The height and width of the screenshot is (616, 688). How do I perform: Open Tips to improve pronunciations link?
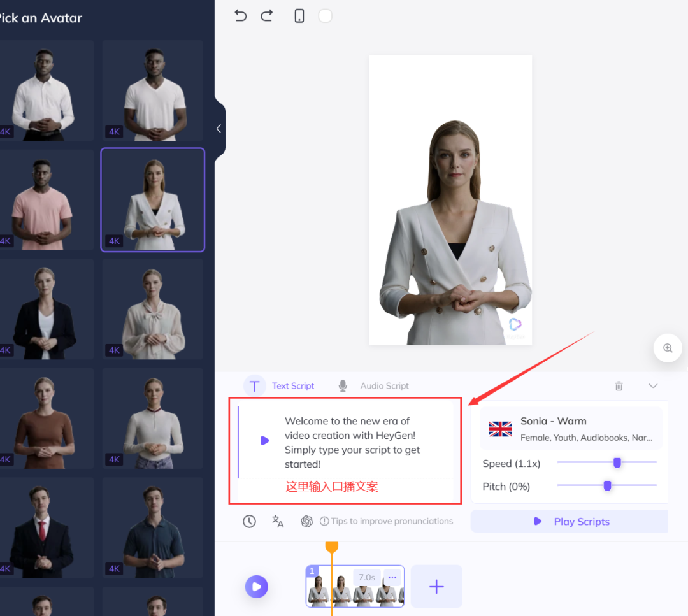point(387,521)
